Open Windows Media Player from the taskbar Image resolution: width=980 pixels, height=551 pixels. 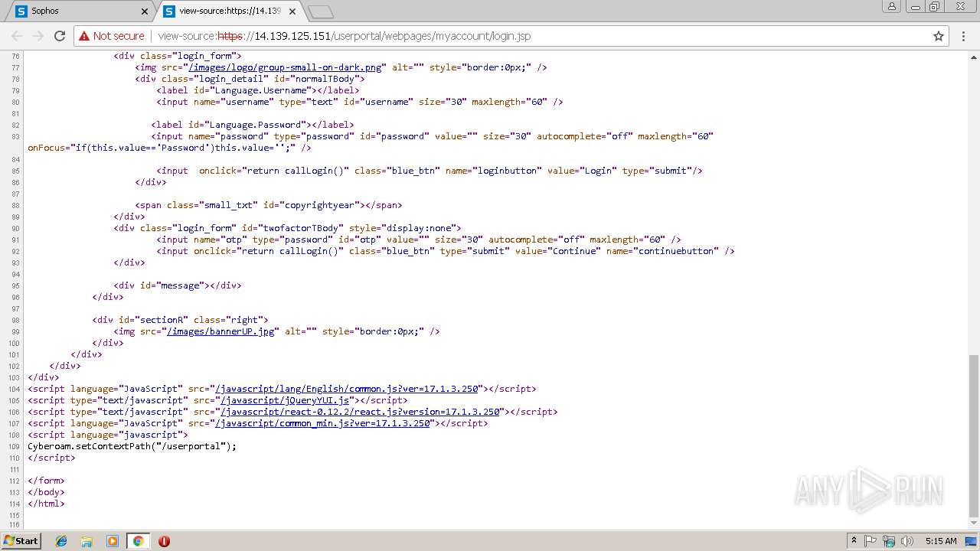[x=113, y=541]
